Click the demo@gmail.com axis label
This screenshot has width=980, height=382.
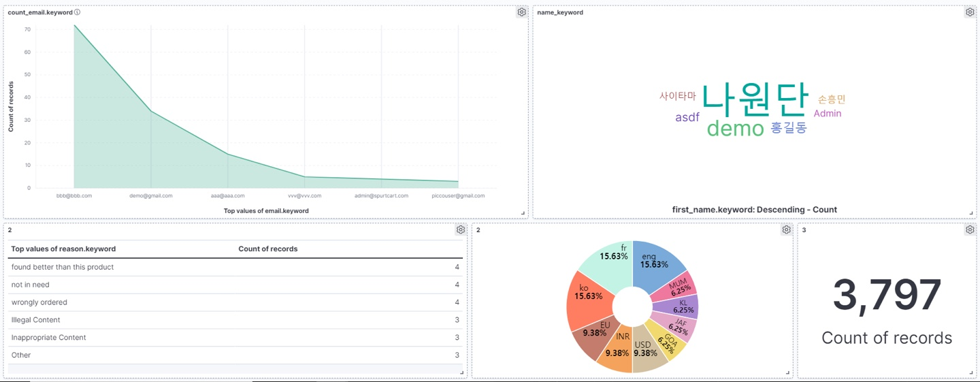151,195
